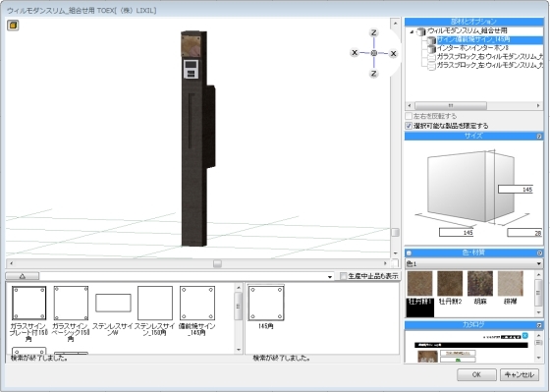Viewport: 550px width, 392px height.
Task: Click left-side icon on 色・材質 panel header
Action: point(409,252)
